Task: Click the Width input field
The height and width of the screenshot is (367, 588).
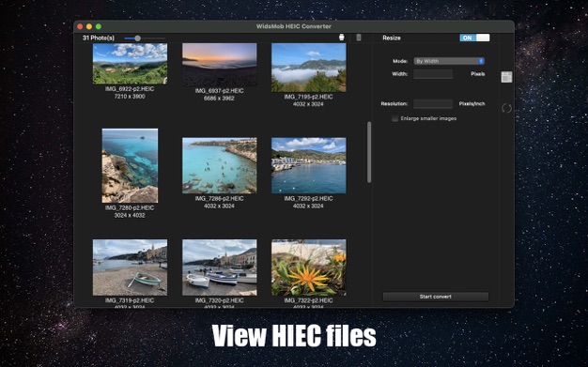Action: click(433, 74)
